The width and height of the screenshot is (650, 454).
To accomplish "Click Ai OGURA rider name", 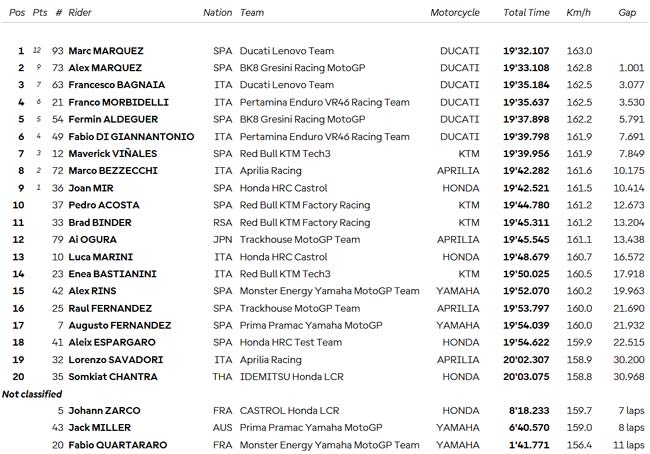I will [x=92, y=239].
